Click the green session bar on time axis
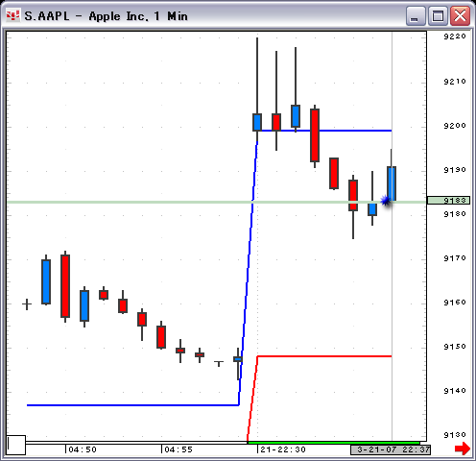 tap(334, 443)
